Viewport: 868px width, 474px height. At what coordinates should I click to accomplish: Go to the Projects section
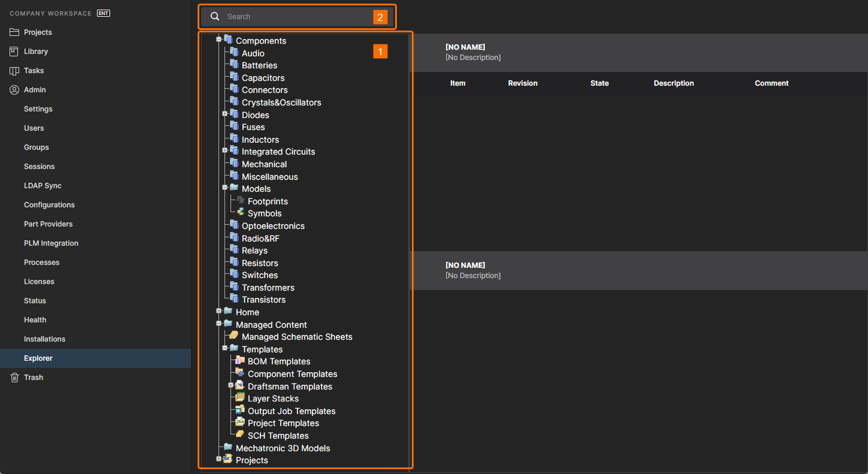click(x=38, y=32)
